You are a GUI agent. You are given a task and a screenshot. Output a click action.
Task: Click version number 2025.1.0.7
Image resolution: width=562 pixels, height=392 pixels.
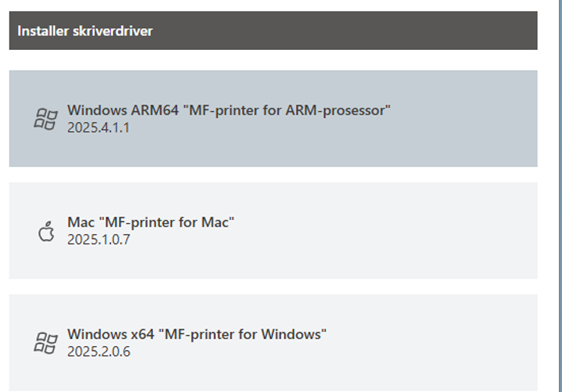[x=98, y=240]
